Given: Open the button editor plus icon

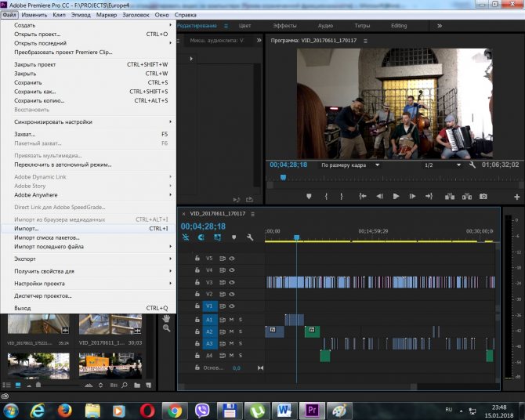Looking at the screenshot, I should (x=517, y=196).
